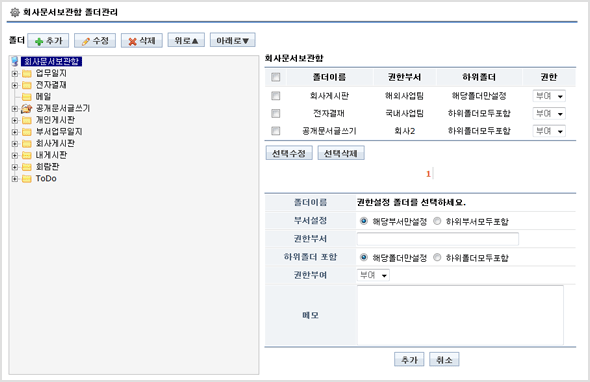
Task: Check the 회사게시판 row checkbox
Action: [x=275, y=96]
